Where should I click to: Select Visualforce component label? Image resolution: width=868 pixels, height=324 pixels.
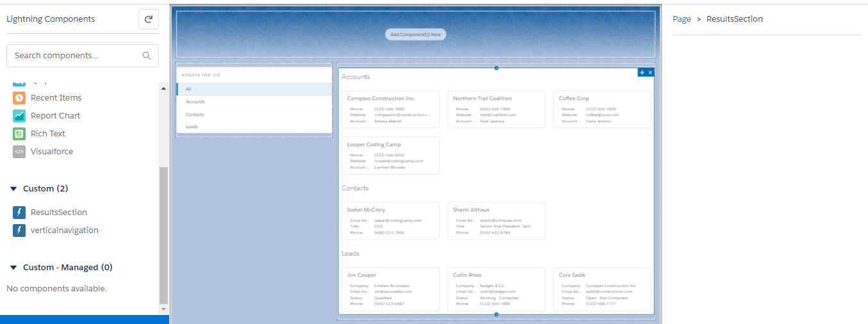(52, 152)
